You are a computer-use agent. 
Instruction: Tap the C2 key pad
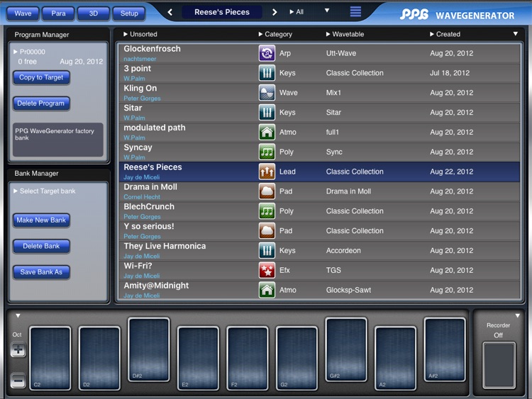[x=50, y=359]
